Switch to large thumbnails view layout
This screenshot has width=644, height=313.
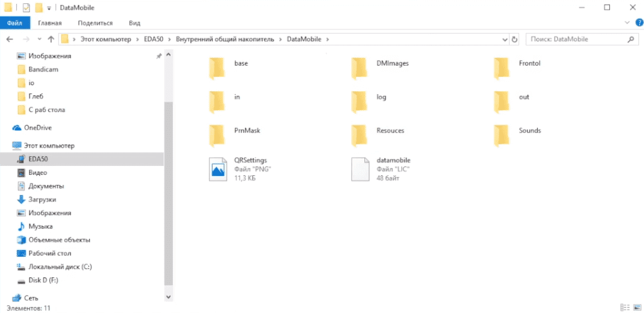(x=637, y=307)
